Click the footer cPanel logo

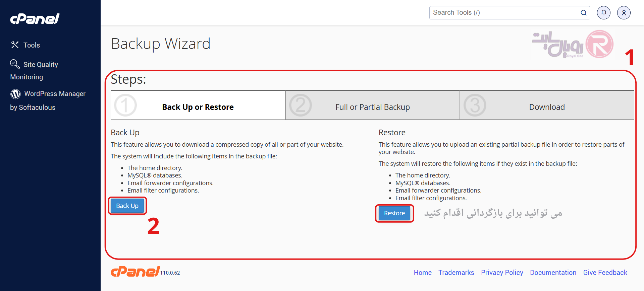[x=135, y=272]
